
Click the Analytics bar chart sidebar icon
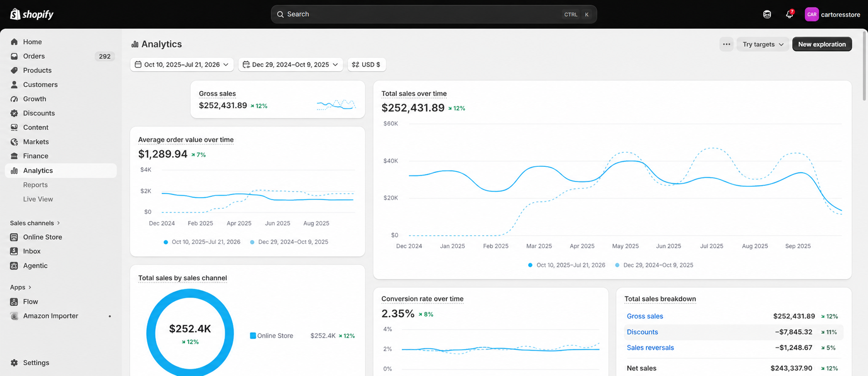coord(14,170)
